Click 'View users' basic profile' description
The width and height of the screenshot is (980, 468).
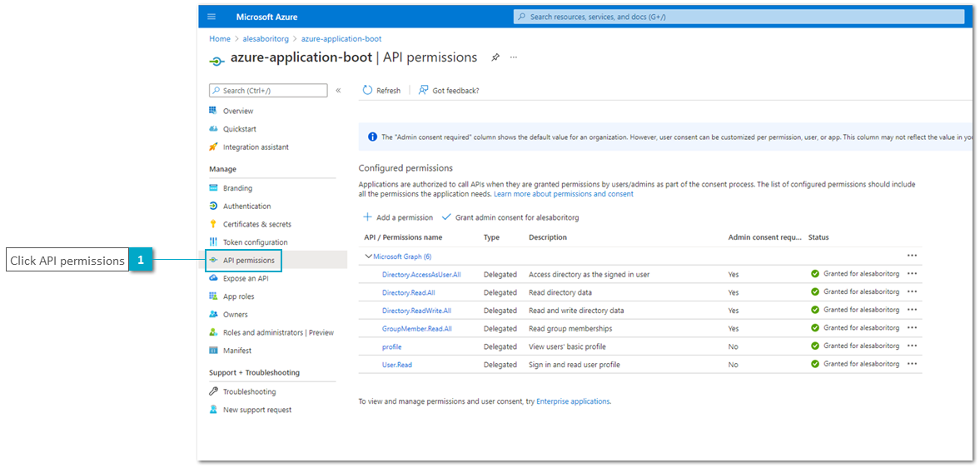(567, 346)
